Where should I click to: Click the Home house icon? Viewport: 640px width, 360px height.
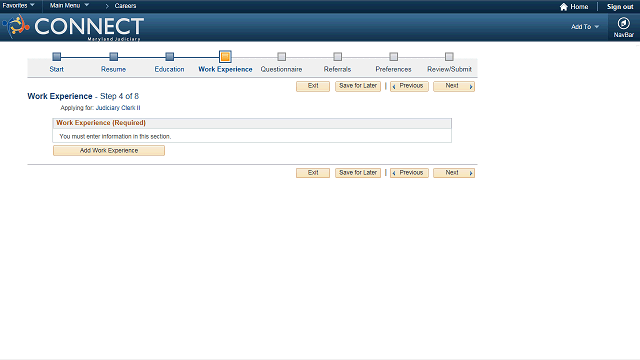pos(564,7)
